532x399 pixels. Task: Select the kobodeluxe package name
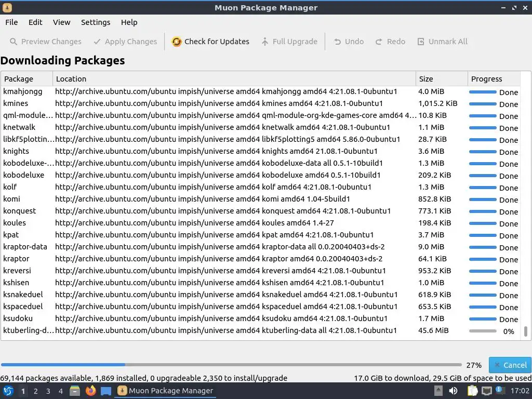(24, 175)
